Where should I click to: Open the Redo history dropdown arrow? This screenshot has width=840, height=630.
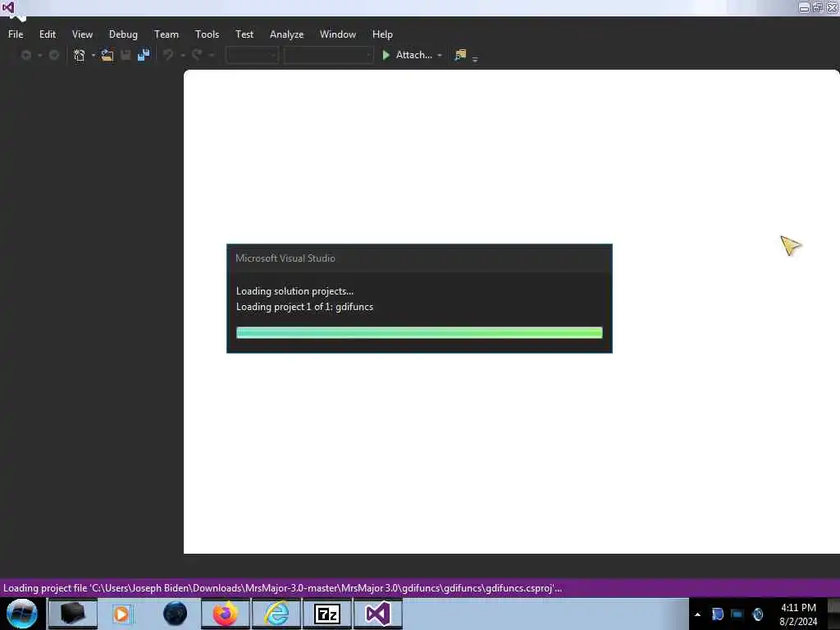tap(211, 55)
